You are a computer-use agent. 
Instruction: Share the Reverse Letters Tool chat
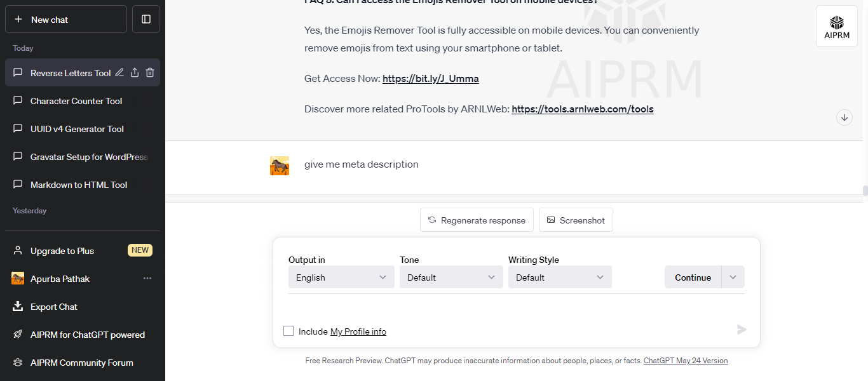tap(135, 73)
